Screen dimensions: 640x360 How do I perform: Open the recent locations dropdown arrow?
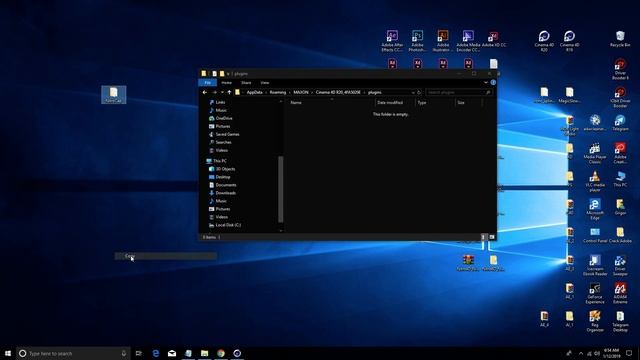tap(222, 92)
